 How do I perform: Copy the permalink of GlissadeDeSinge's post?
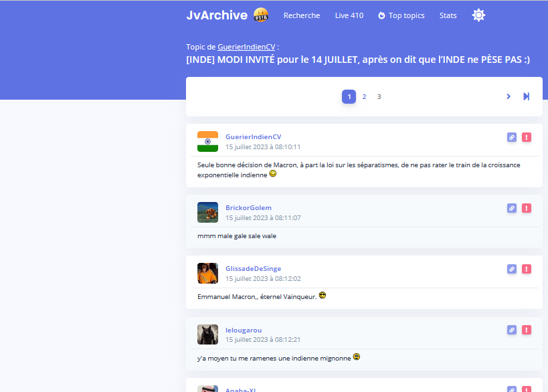click(512, 269)
